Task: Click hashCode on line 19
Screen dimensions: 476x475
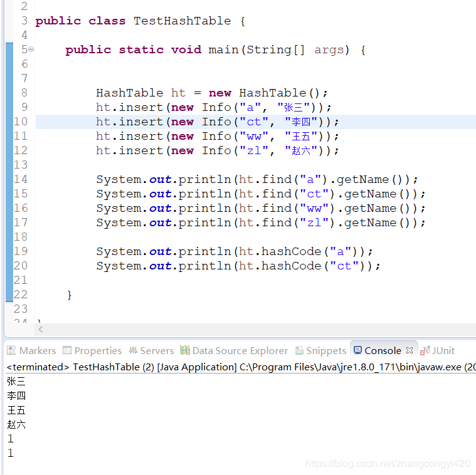Action: point(292,251)
